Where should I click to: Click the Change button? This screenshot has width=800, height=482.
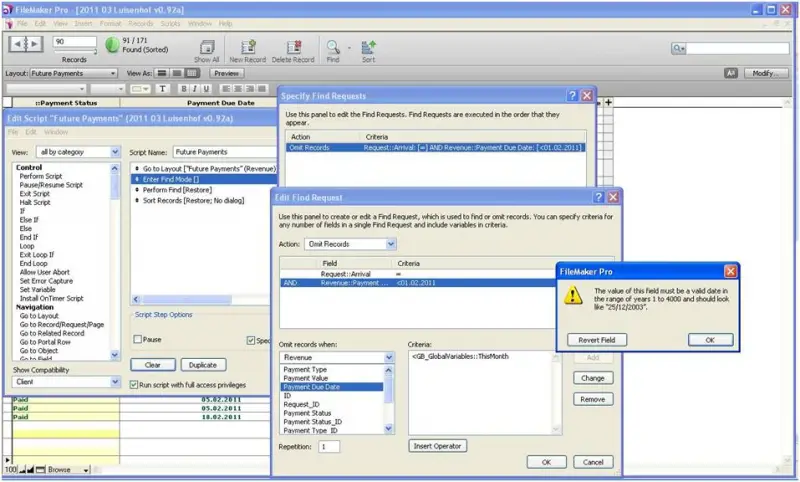tap(593, 378)
